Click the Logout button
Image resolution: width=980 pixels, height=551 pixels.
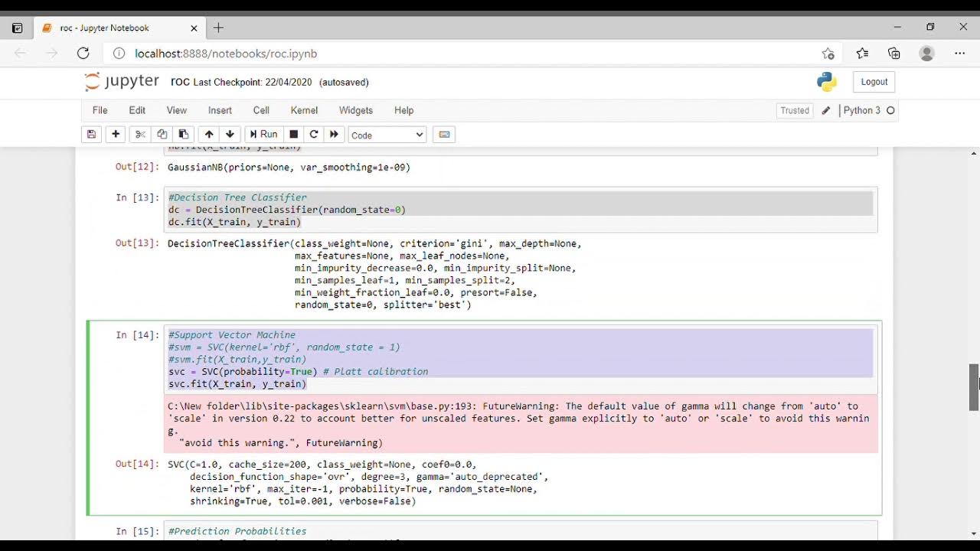pos(874,82)
